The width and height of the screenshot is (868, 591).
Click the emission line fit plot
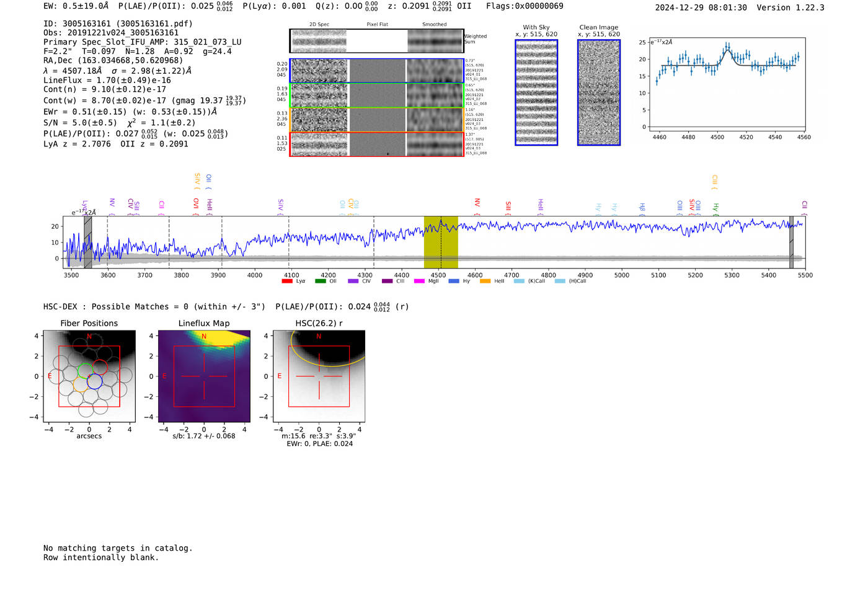[727, 84]
